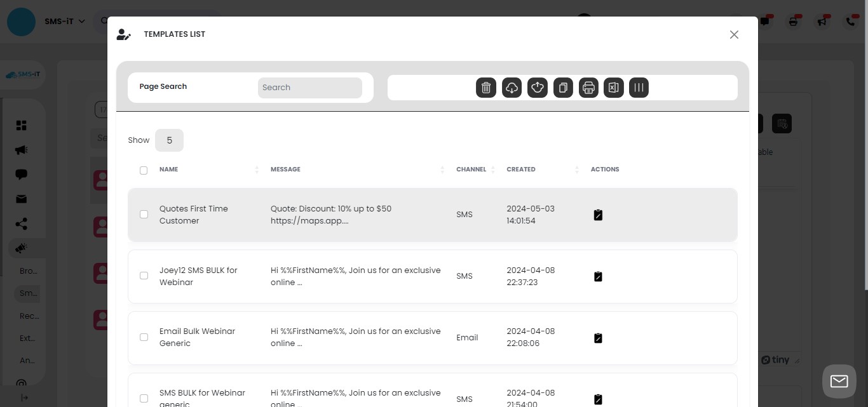The height and width of the screenshot is (407, 868).
Task: Open the Sm... item in the sidebar submenu
Action: [x=27, y=293]
